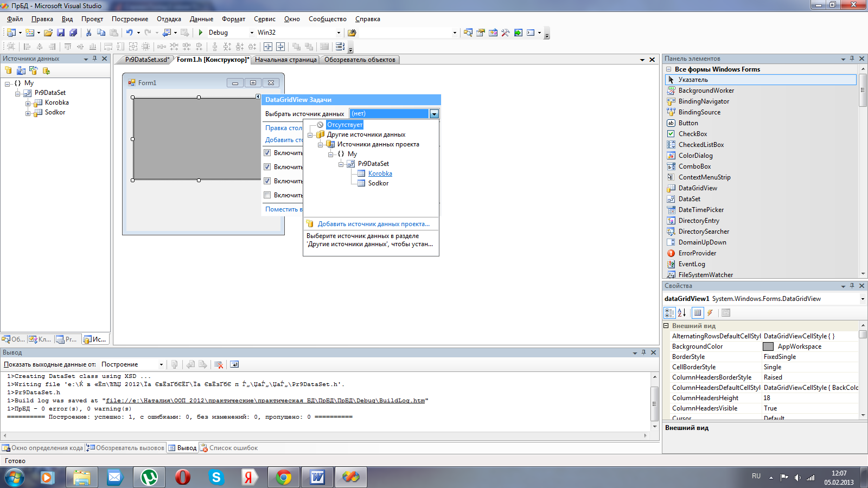Pick BindingSource from toolbox

(699, 112)
